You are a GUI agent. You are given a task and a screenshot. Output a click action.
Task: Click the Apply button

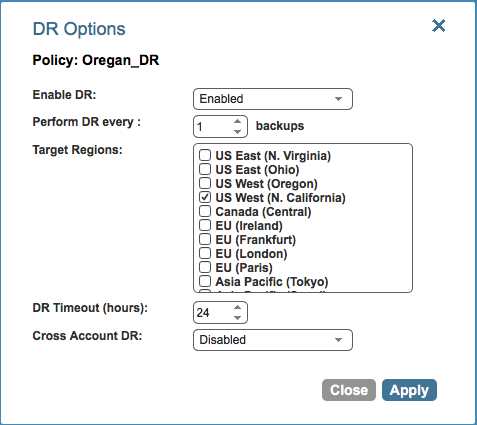tap(409, 390)
